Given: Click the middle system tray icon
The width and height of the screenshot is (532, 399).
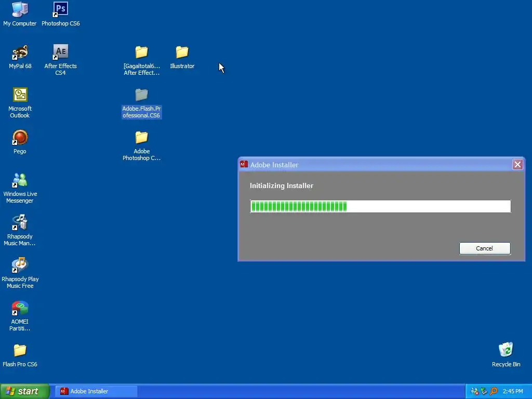Looking at the screenshot, I should click(x=484, y=392).
